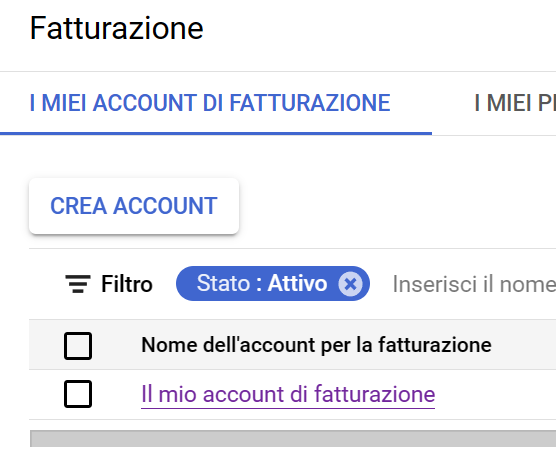Select all accounts with header checkbox
This screenshot has width=556, height=466.
pyautogui.click(x=78, y=346)
